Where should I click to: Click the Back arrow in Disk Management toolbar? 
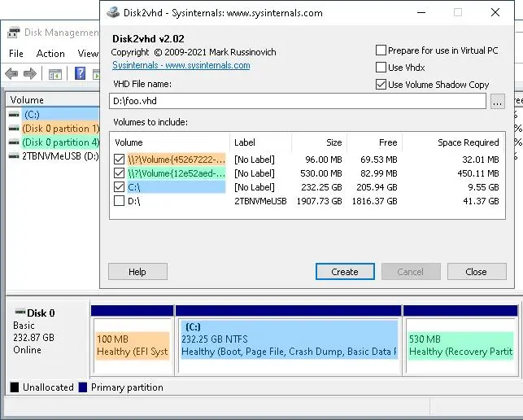tap(11, 73)
